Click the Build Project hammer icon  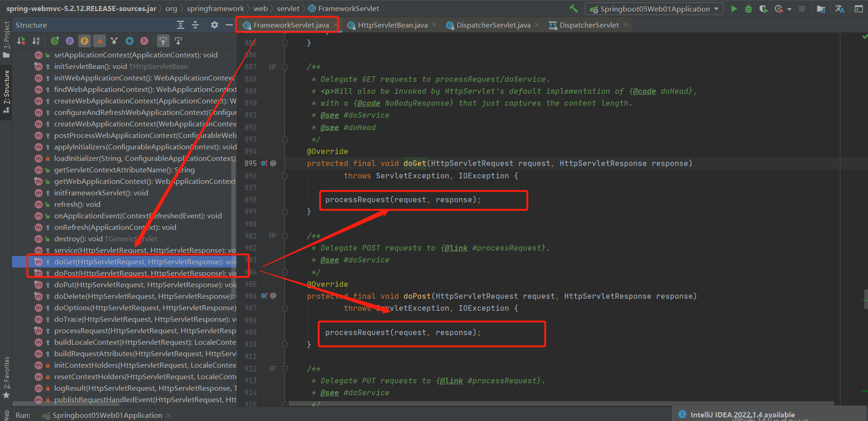[x=573, y=8]
